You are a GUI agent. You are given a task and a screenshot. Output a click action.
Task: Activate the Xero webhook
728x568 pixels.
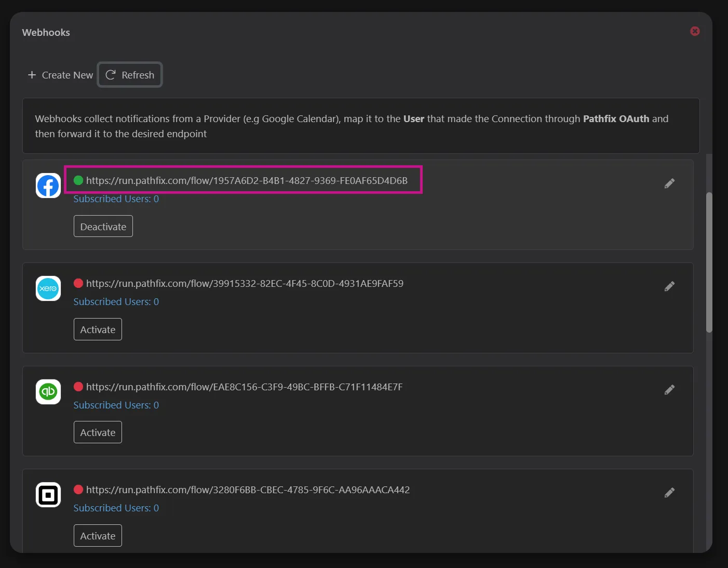[98, 329]
